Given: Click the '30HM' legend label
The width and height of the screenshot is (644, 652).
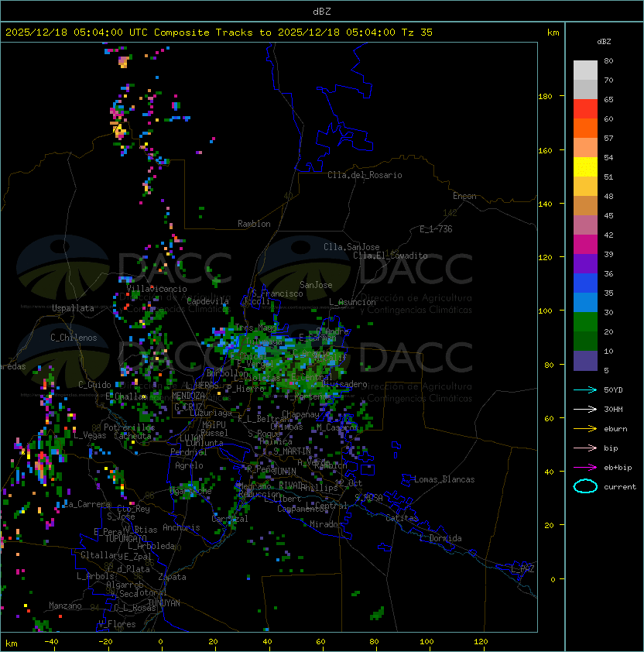Looking at the screenshot, I should coord(613,410).
